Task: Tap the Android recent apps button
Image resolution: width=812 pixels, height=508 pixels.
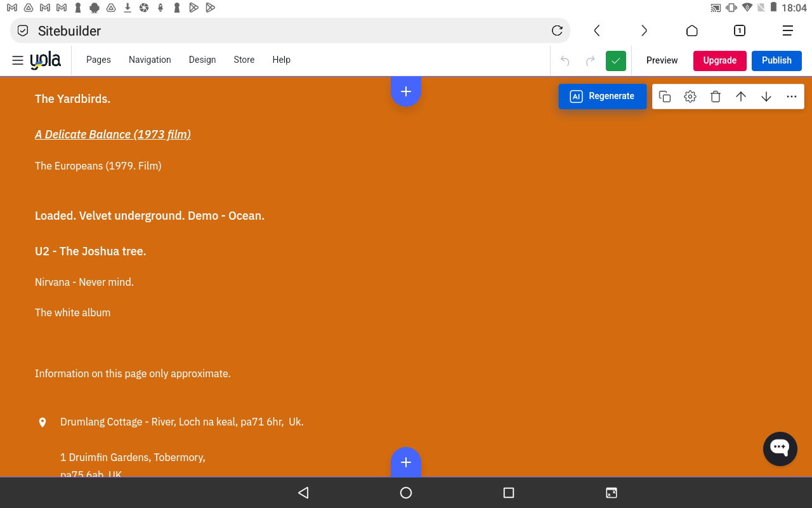Action: click(x=508, y=492)
